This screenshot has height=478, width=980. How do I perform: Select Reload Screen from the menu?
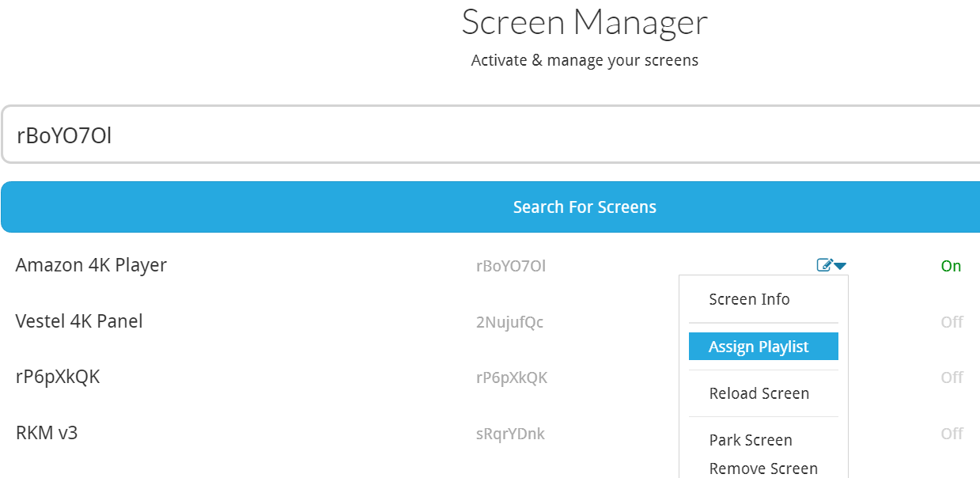[x=759, y=393]
